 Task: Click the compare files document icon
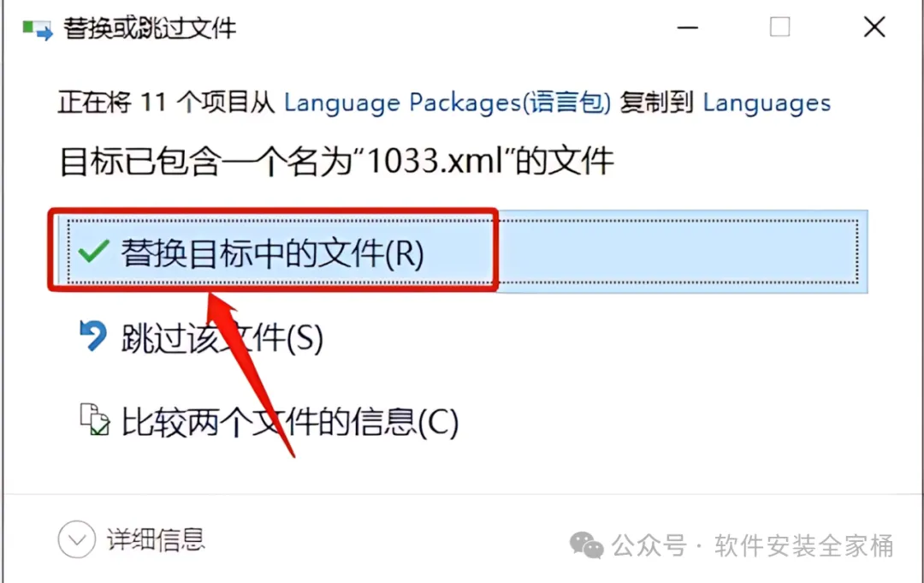coord(95,419)
